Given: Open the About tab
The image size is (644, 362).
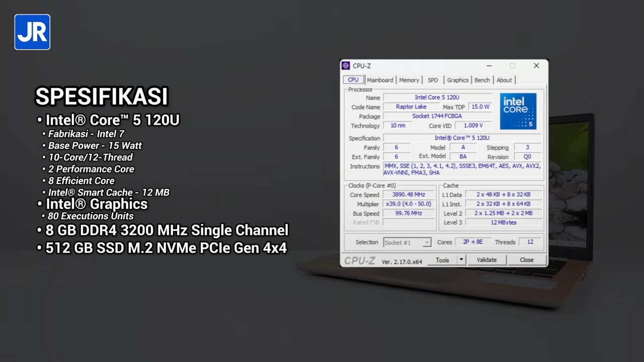Looking at the screenshot, I should point(504,80).
